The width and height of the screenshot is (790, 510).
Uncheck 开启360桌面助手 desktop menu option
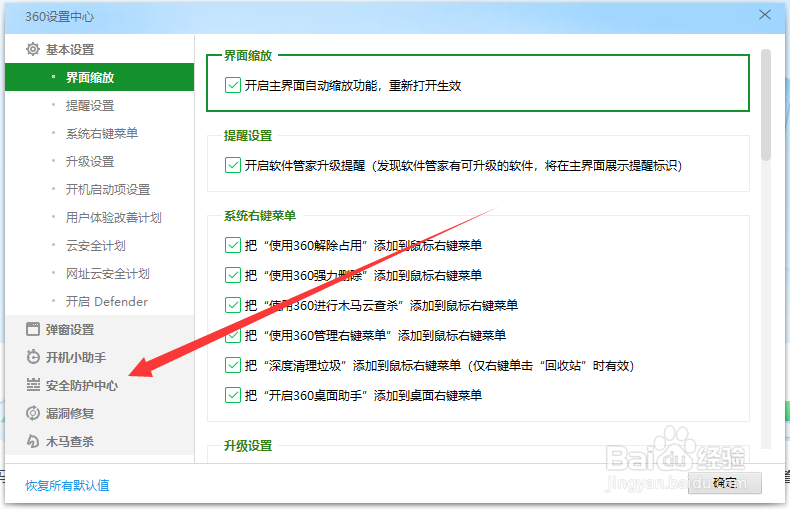click(x=233, y=395)
